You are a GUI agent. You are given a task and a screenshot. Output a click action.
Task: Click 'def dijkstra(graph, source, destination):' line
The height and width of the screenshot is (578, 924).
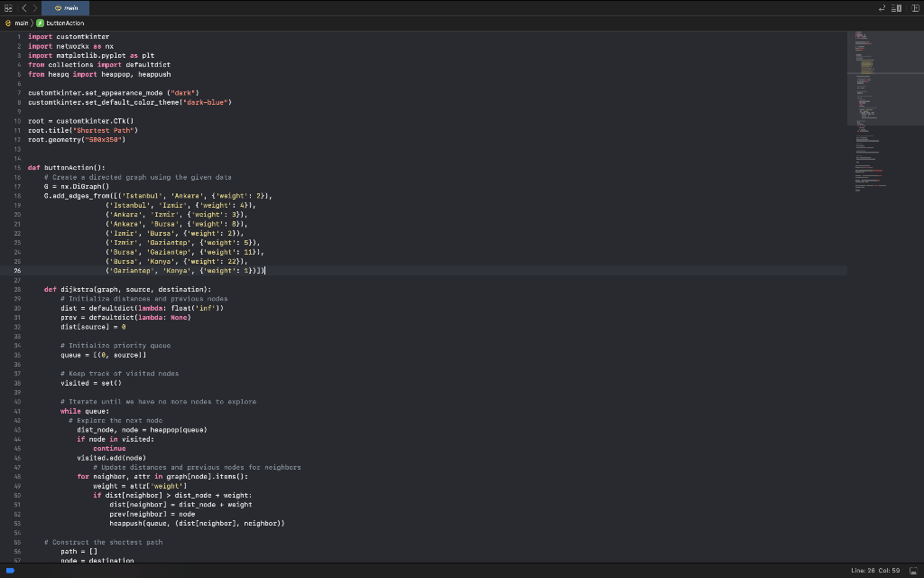click(127, 290)
